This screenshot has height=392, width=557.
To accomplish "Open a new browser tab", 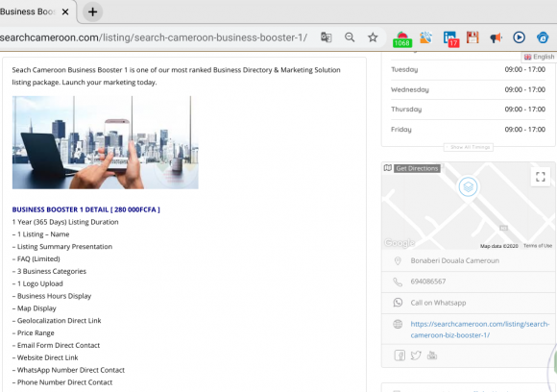I will 93,12.
